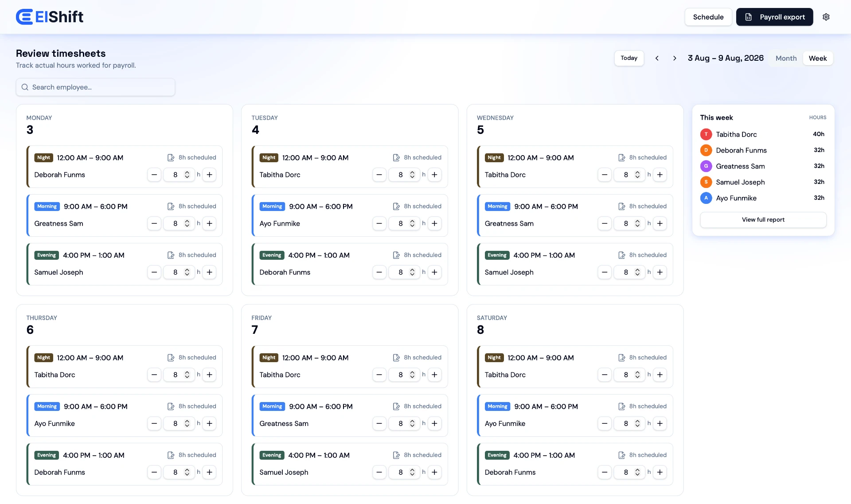Increase hours for Monday Night Deborah Funms
The width and height of the screenshot is (851, 504).
pos(210,175)
